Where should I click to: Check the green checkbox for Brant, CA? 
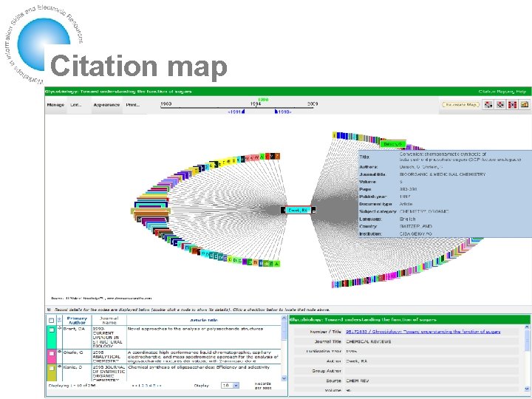click(51, 330)
